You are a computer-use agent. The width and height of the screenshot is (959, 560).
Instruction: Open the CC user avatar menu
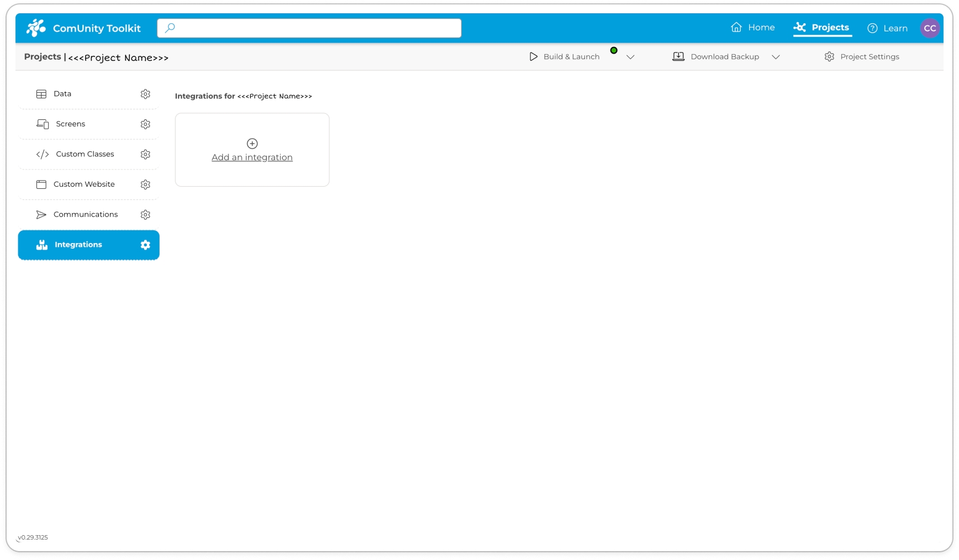930,28
